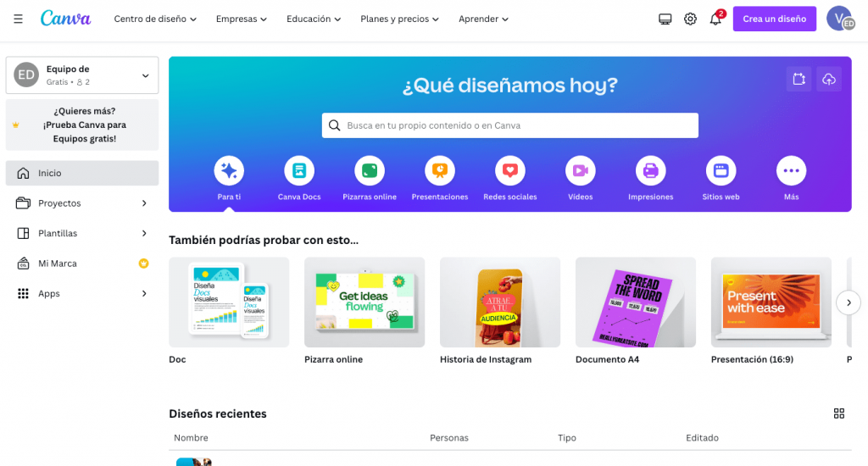
Task: Show next suggestions with carousel arrow
Action: [x=848, y=302]
